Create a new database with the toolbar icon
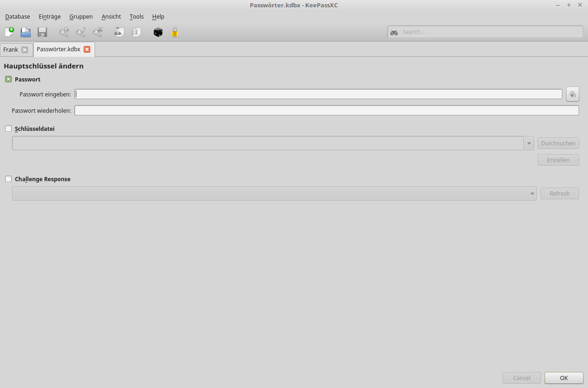The width and height of the screenshot is (588, 388). (9, 32)
